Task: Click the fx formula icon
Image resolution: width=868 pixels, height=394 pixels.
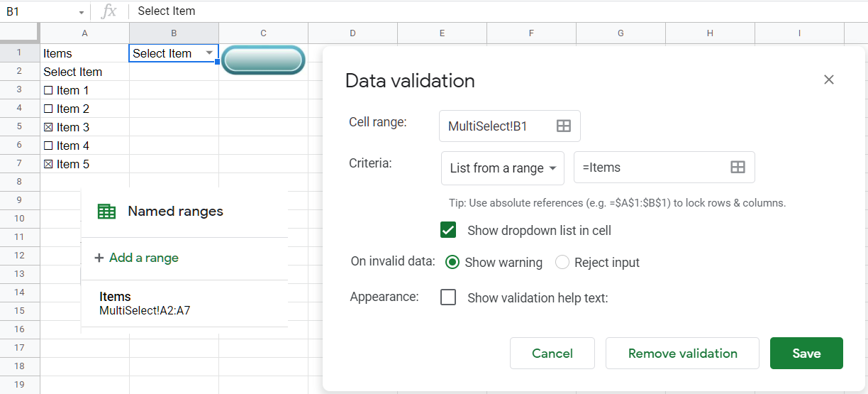Action: [108, 11]
